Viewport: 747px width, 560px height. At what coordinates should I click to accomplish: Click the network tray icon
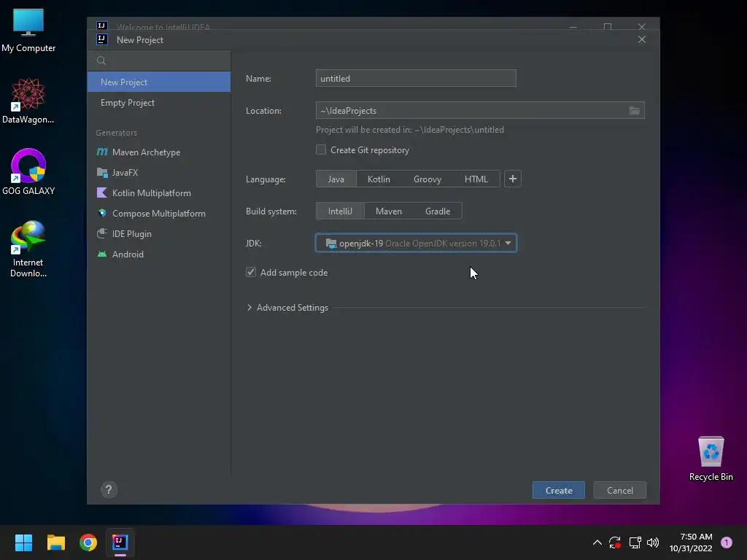click(635, 542)
